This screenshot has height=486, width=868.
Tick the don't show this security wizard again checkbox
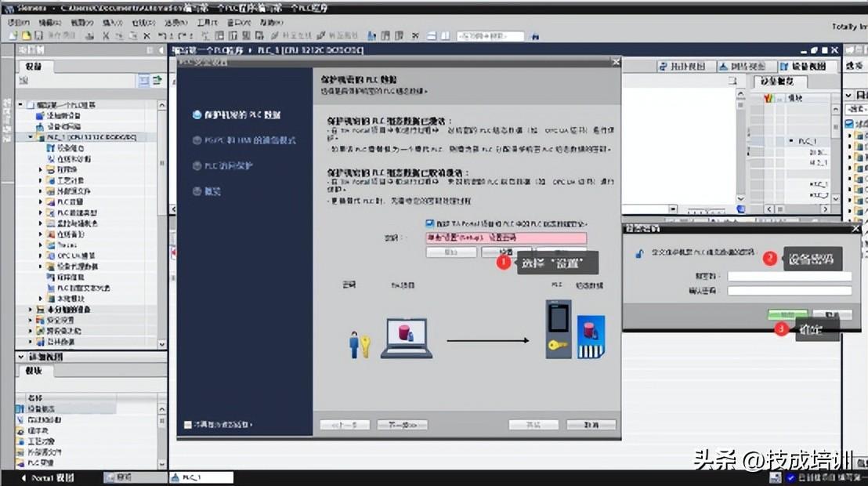pos(188,425)
